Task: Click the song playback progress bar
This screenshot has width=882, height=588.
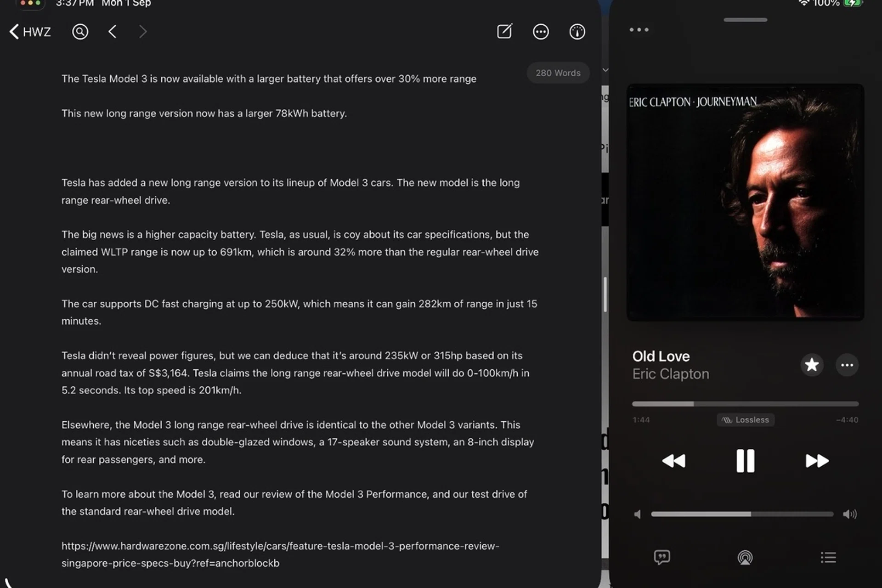Action: tap(745, 404)
